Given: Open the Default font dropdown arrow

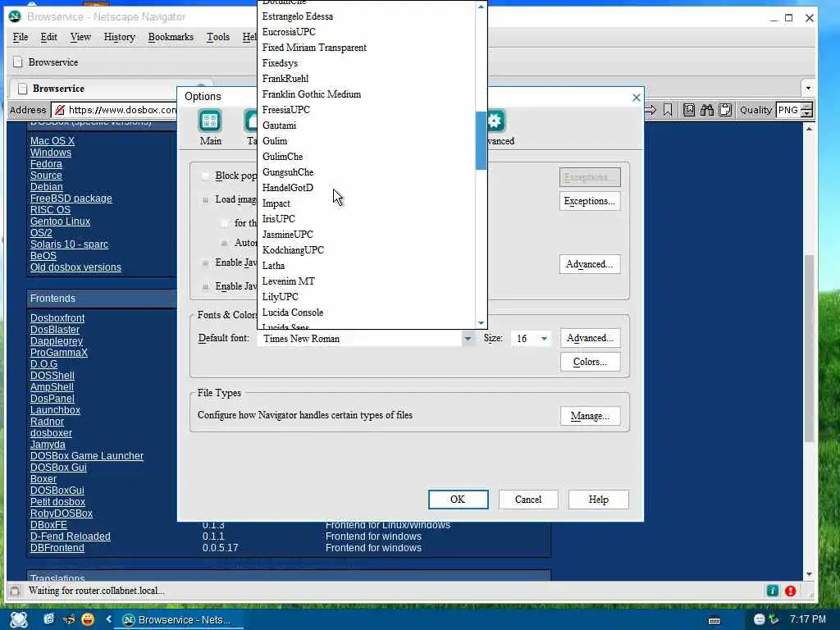Looking at the screenshot, I should click(468, 339).
